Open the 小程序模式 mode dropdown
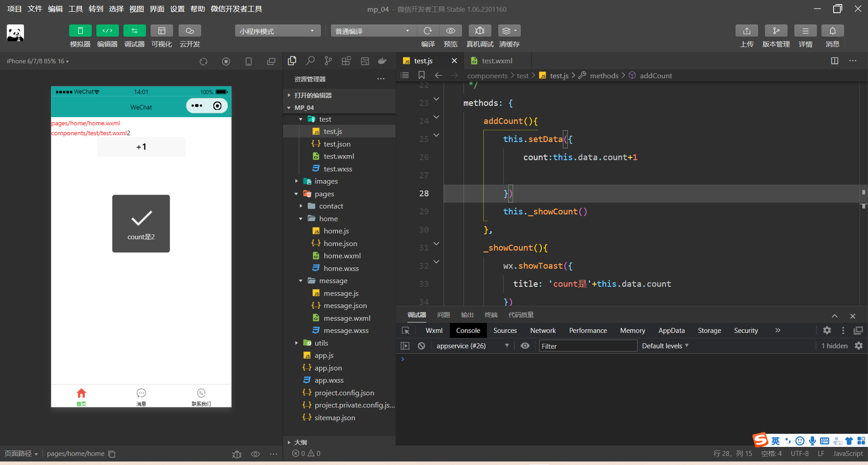The height and width of the screenshot is (465, 868). 277,31
